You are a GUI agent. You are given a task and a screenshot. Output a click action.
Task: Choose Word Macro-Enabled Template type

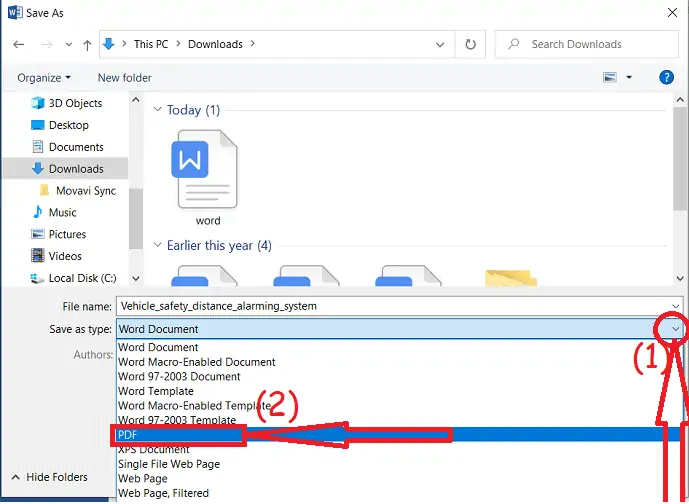[400, 405]
